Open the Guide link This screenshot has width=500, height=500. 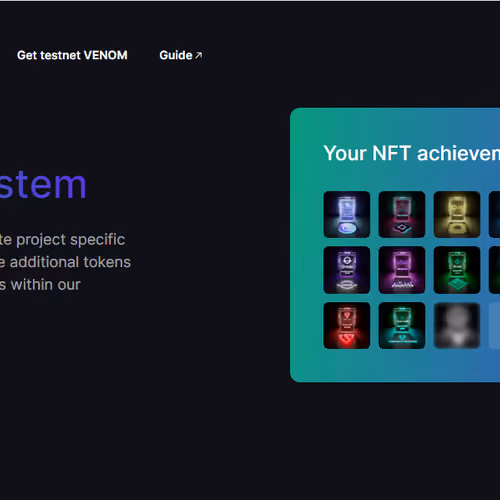180,55
